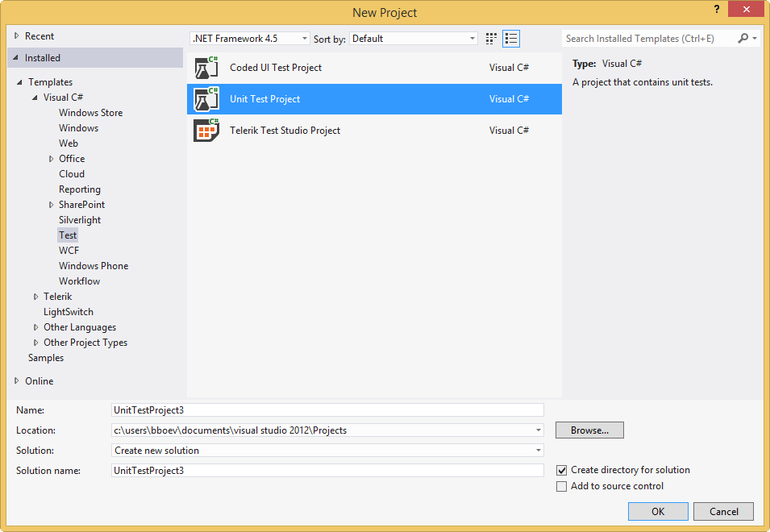Switch to medium icons list view
This screenshot has height=532, width=770.
[x=511, y=39]
